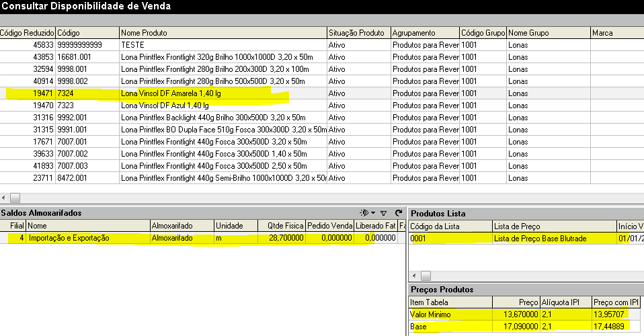Click the Almoxarifado column header

[x=182, y=226]
